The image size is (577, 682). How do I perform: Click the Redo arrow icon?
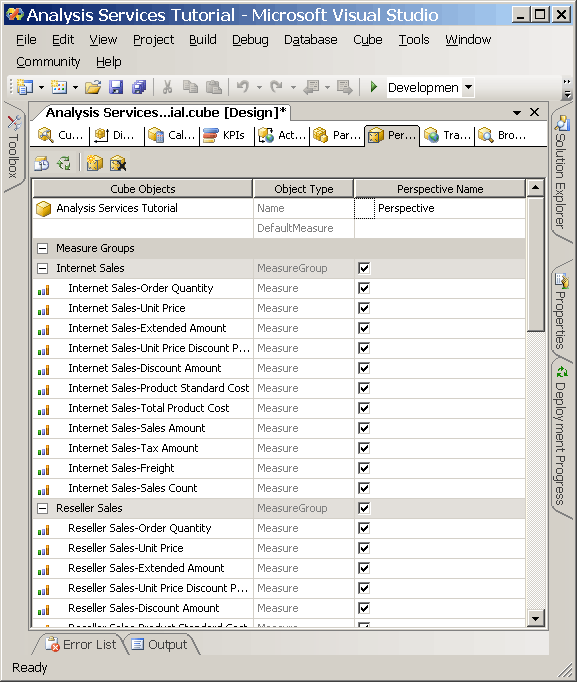(277, 87)
